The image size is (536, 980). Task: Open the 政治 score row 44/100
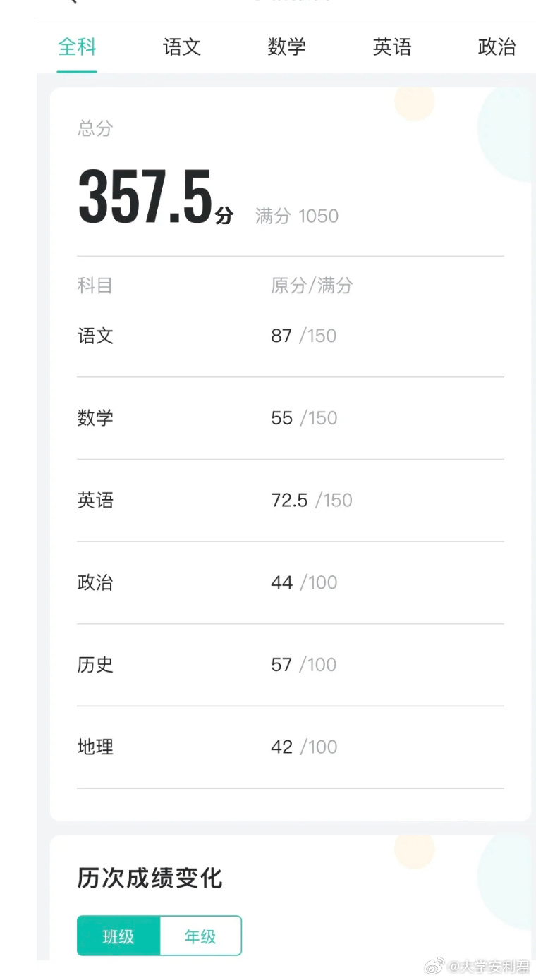tap(291, 582)
